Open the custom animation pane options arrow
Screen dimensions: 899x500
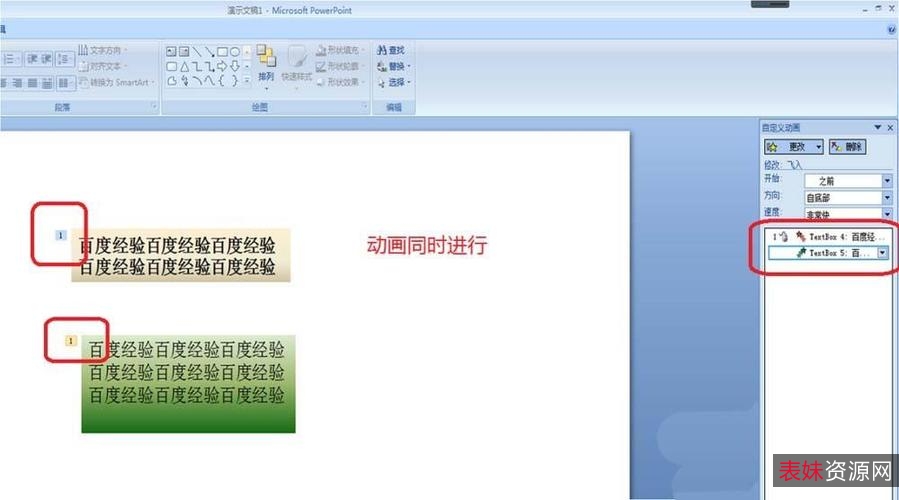[877, 127]
